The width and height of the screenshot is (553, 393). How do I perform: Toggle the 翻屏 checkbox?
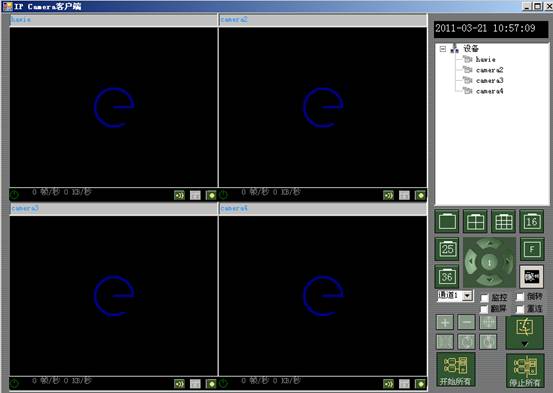(x=485, y=309)
